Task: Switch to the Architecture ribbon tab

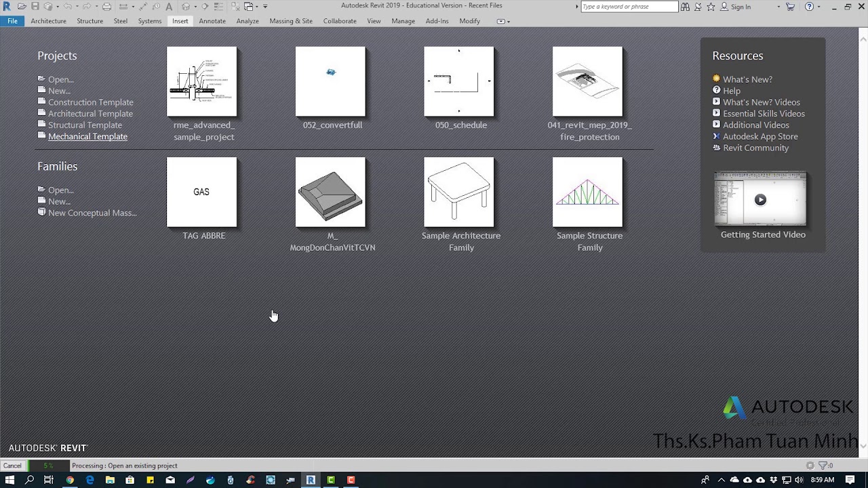Action: pyautogui.click(x=48, y=21)
